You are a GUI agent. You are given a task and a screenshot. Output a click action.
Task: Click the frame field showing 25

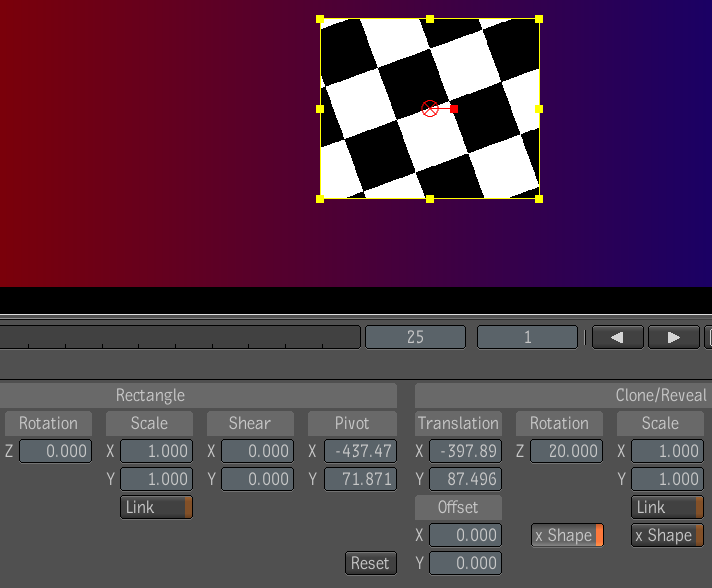tap(415, 337)
